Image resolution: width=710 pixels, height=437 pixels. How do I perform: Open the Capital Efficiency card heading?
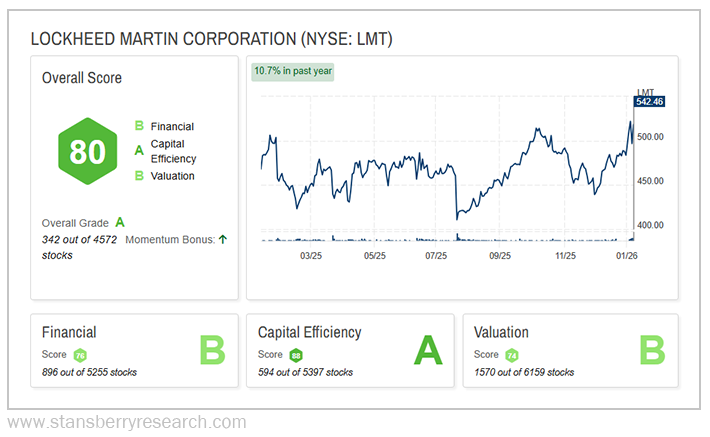click(309, 332)
